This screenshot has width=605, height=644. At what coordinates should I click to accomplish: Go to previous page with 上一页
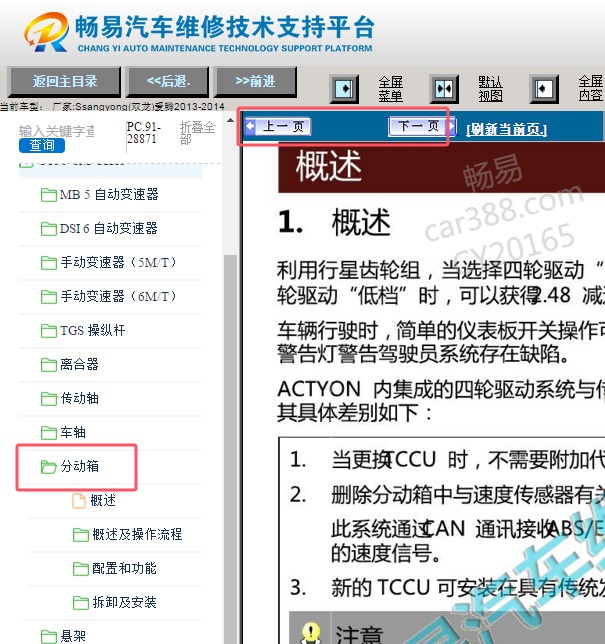tap(278, 126)
